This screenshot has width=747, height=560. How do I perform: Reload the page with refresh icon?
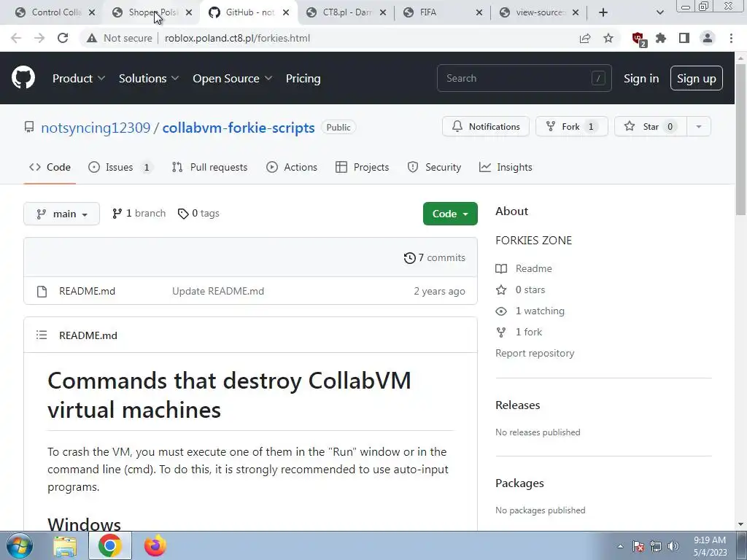click(63, 38)
